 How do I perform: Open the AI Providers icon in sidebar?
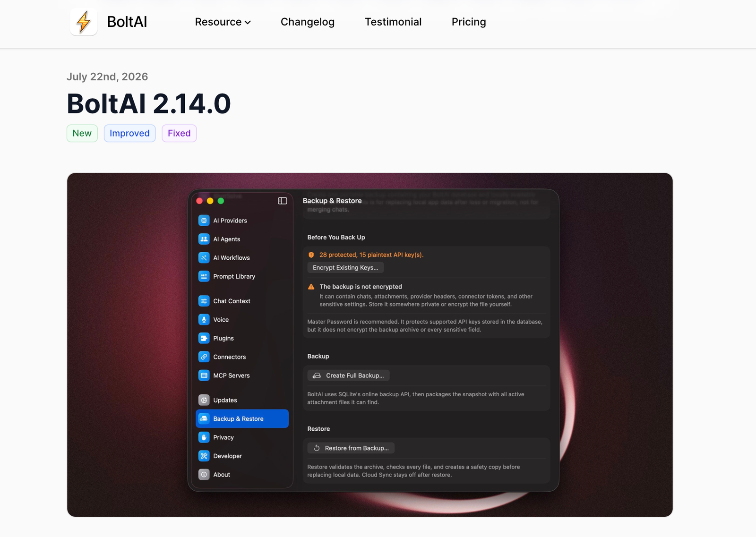coord(204,221)
